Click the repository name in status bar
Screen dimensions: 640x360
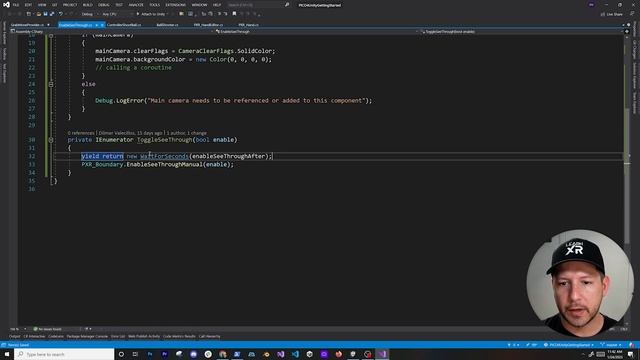(x=569, y=345)
